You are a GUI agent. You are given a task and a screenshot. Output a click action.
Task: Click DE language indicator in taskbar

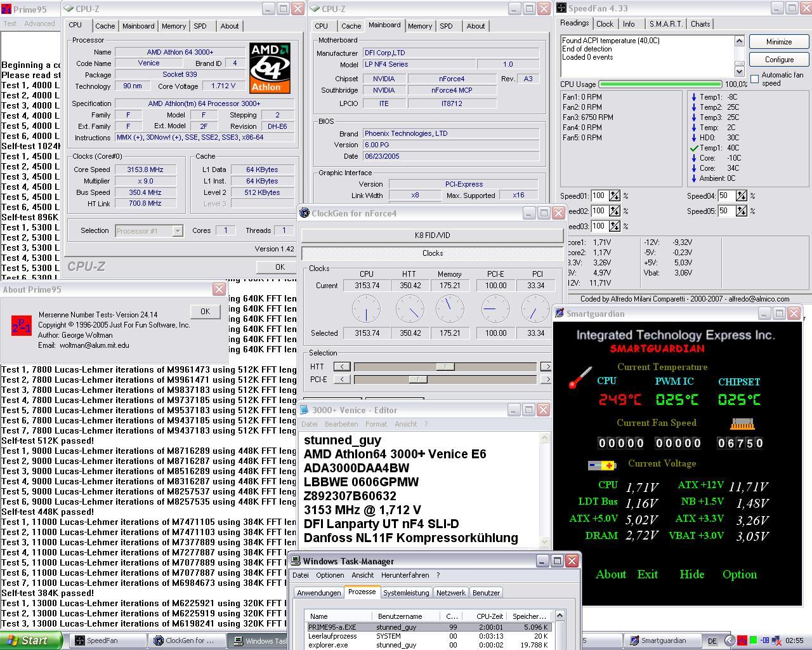(x=712, y=641)
